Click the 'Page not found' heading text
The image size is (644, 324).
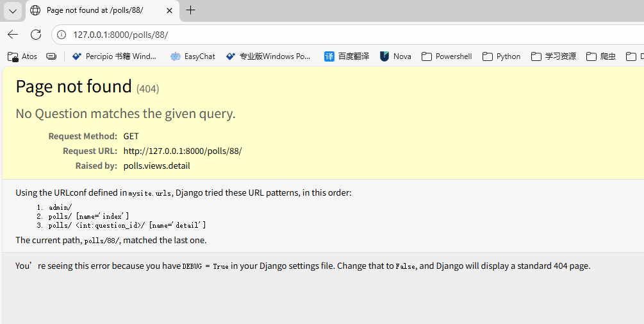tap(74, 87)
